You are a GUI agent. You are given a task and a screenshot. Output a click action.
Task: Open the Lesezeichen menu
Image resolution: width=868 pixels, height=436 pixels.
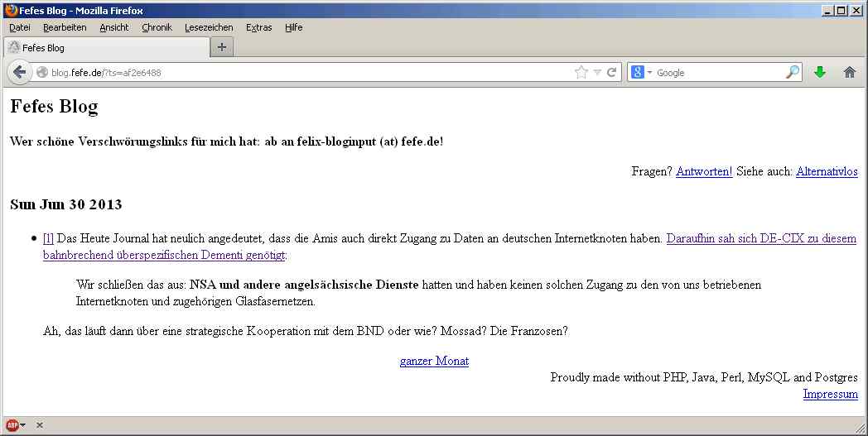pos(209,27)
